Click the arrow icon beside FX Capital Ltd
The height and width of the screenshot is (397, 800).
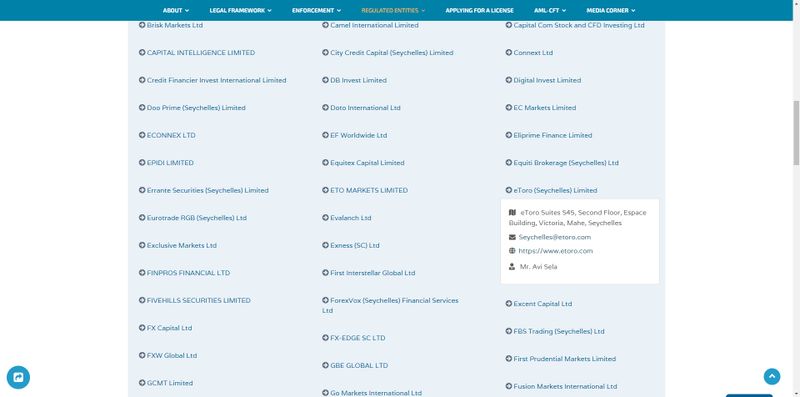pos(142,328)
